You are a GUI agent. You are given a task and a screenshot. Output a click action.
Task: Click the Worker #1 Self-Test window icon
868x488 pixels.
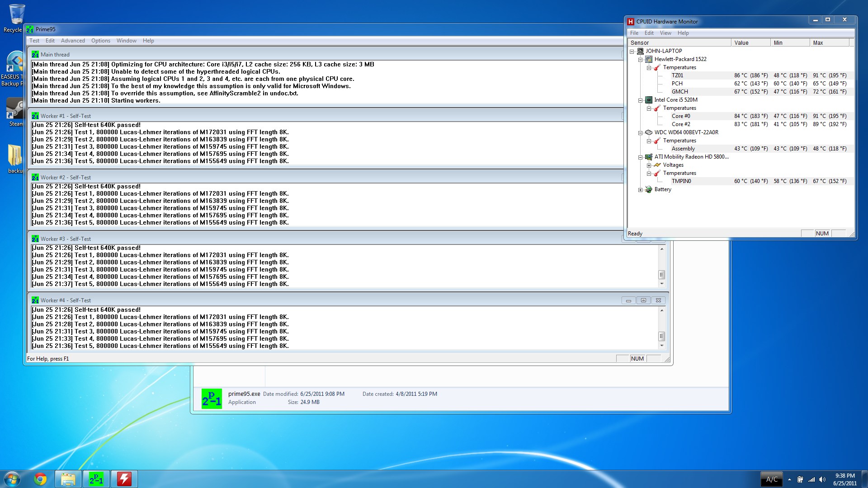(35, 116)
